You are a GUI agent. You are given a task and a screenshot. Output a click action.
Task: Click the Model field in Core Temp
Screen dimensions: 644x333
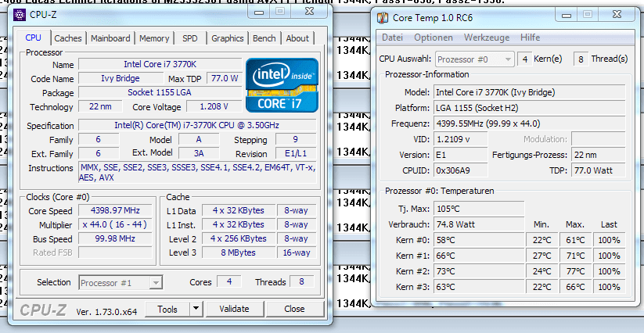pos(530,92)
